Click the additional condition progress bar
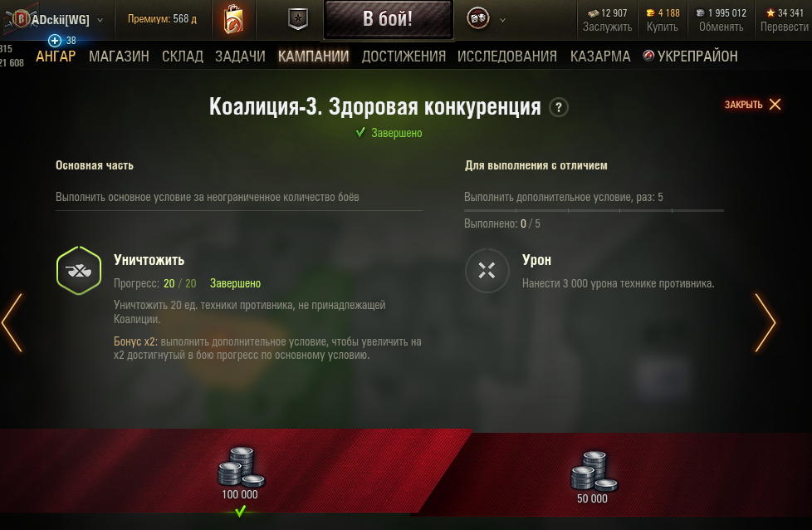Image resolution: width=812 pixels, height=530 pixels. click(594, 210)
